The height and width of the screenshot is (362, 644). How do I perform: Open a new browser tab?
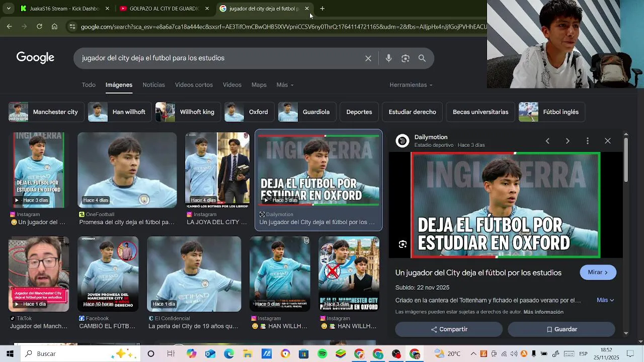click(323, 9)
